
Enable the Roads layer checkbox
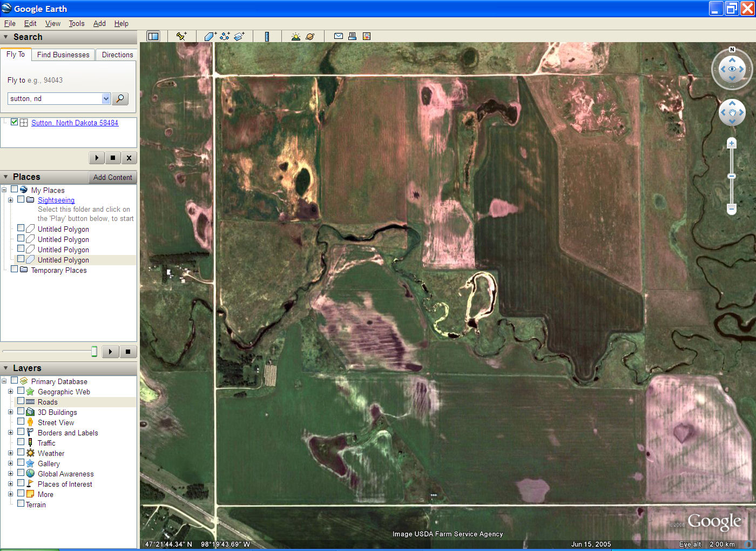point(21,401)
